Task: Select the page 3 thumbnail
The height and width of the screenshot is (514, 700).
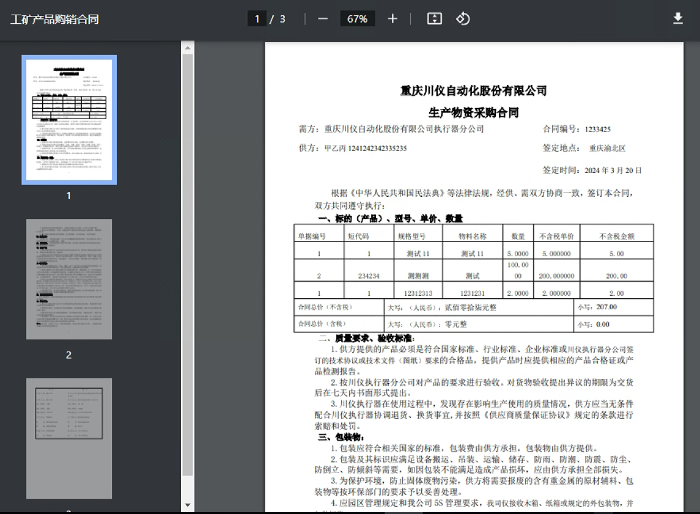Action: coord(69,437)
